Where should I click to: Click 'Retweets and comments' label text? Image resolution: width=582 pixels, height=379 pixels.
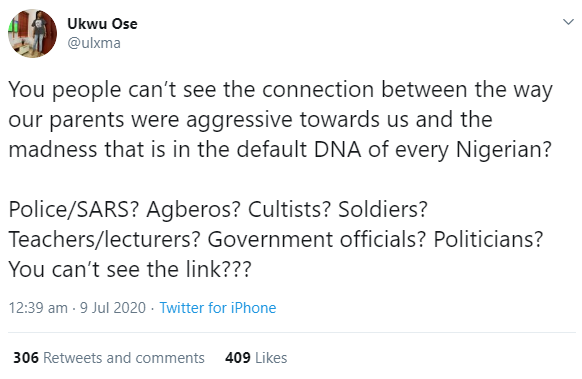click(x=124, y=358)
